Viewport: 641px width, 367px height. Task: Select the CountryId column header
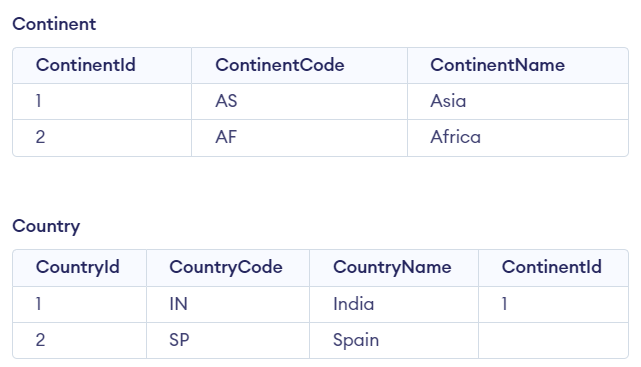coord(78,267)
